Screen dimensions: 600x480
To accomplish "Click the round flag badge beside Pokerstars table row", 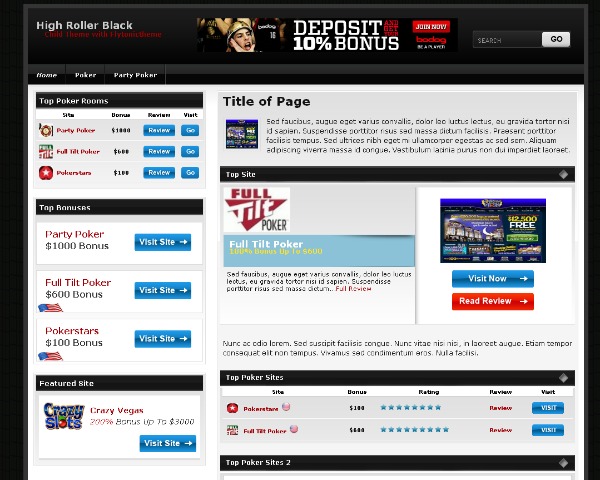I will (x=286, y=407).
